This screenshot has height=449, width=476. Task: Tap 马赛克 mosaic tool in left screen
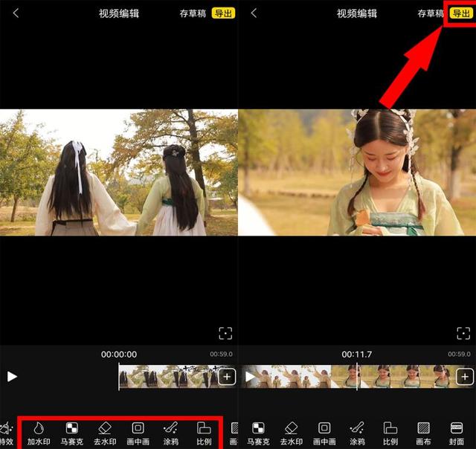click(72, 433)
